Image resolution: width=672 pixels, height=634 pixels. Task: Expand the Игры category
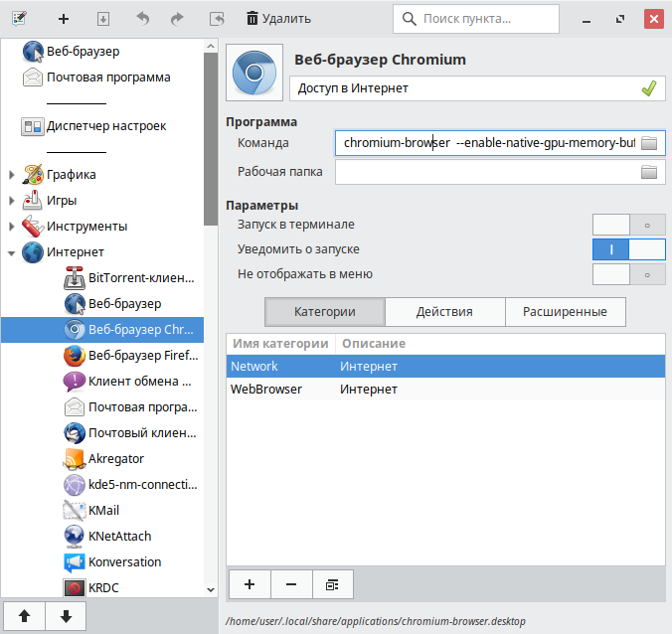click(x=12, y=201)
